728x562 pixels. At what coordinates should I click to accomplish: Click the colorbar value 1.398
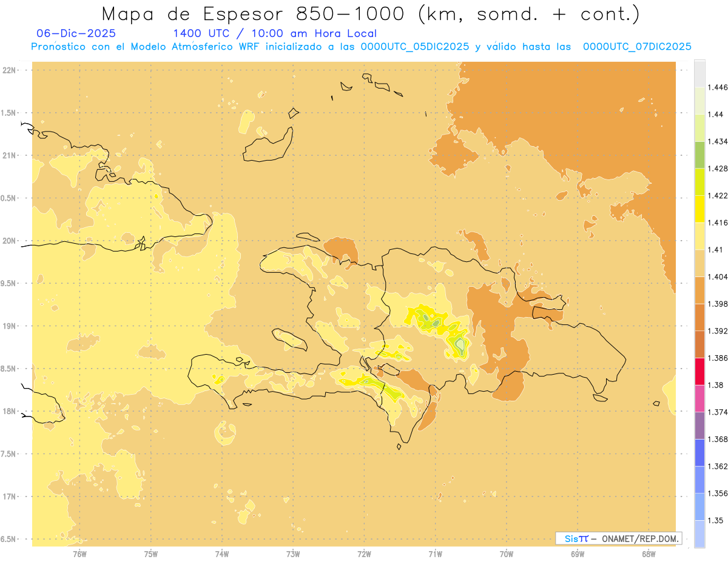(x=718, y=304)
